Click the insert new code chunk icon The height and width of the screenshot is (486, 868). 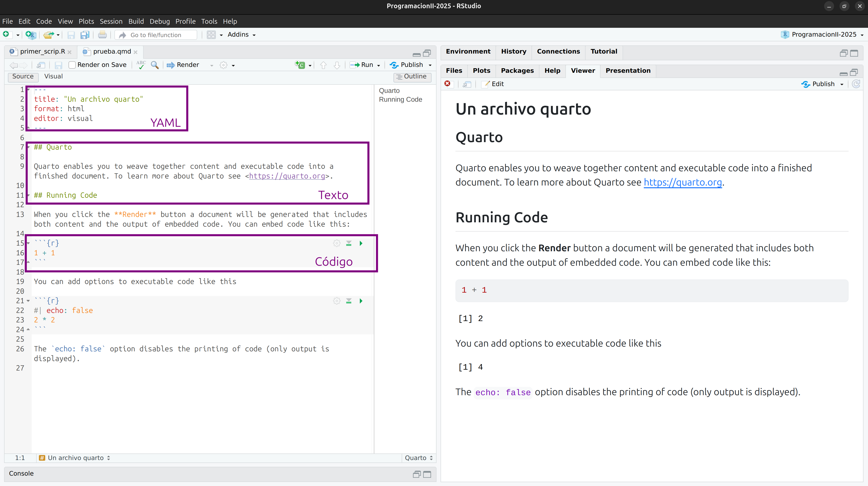pos(300,65)
